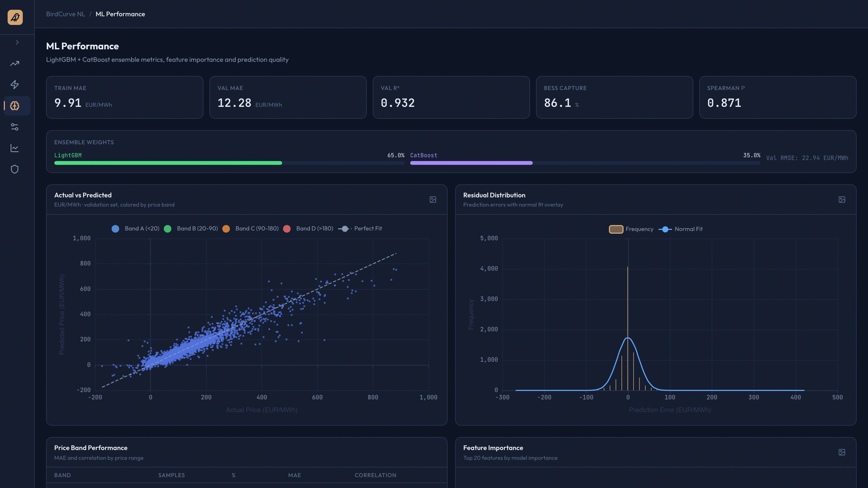Screen dimensions: 868x488
Task: Click the ML Performance breadcrumb item
Action: (x=120, y=14)
